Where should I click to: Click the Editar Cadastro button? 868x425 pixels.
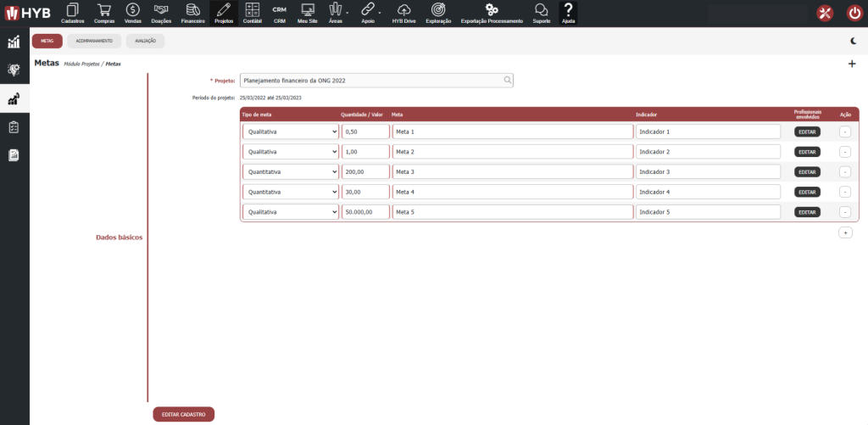[183, 414]
